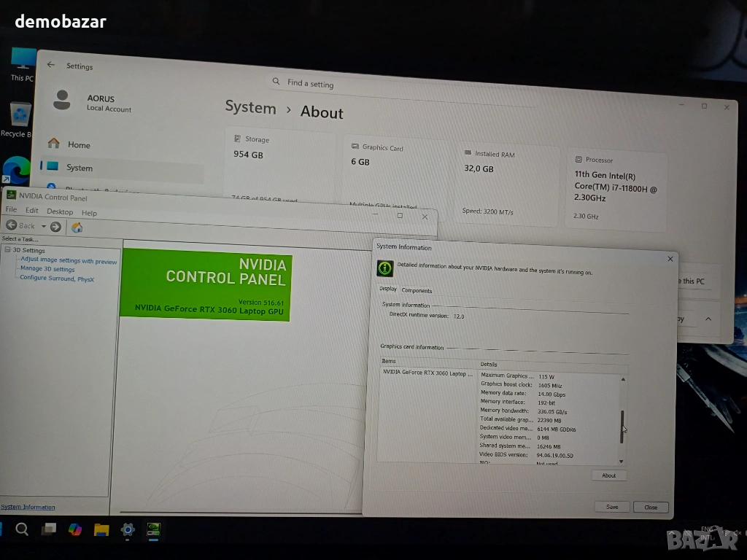
Task: Collapse the 3D Settings tree node
Action: (x=7, y=250)
